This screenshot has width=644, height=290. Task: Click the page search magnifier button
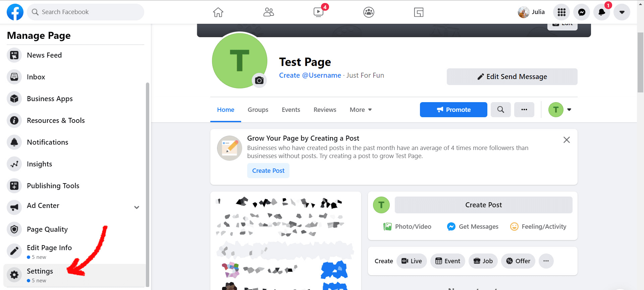point(501,110)
